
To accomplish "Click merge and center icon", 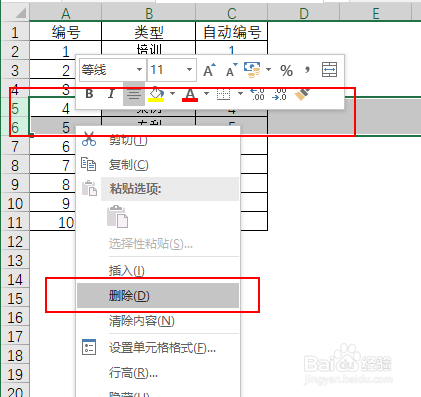I will (329, 70).
